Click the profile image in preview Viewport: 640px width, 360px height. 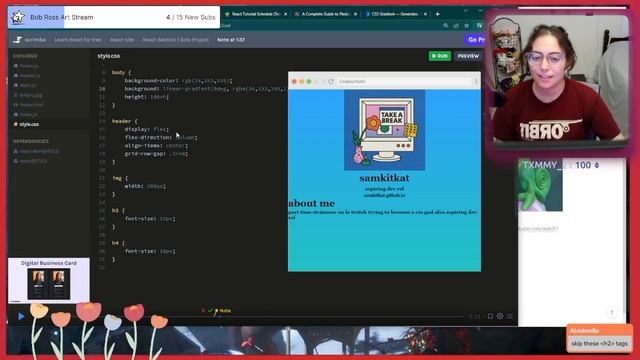384,130
